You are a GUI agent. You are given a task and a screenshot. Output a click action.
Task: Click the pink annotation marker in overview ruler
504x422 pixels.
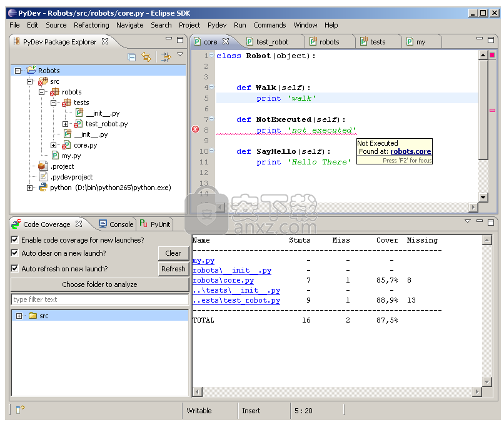[x=492, y=110]
